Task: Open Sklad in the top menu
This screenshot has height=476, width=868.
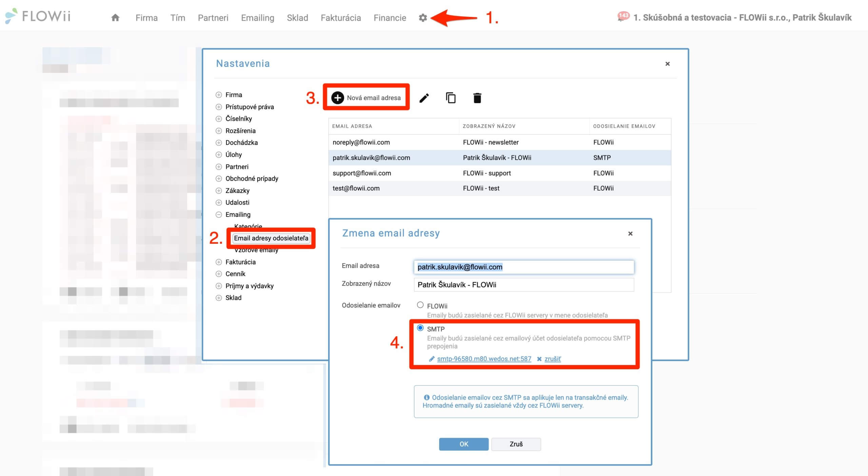Action: (x=297, y=18)
